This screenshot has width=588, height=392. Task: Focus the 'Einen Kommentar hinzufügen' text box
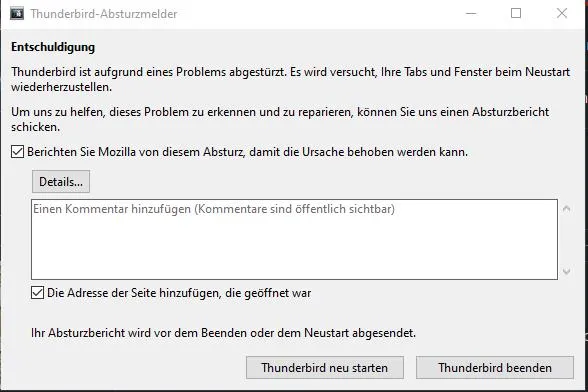click(x=294, y=239)
